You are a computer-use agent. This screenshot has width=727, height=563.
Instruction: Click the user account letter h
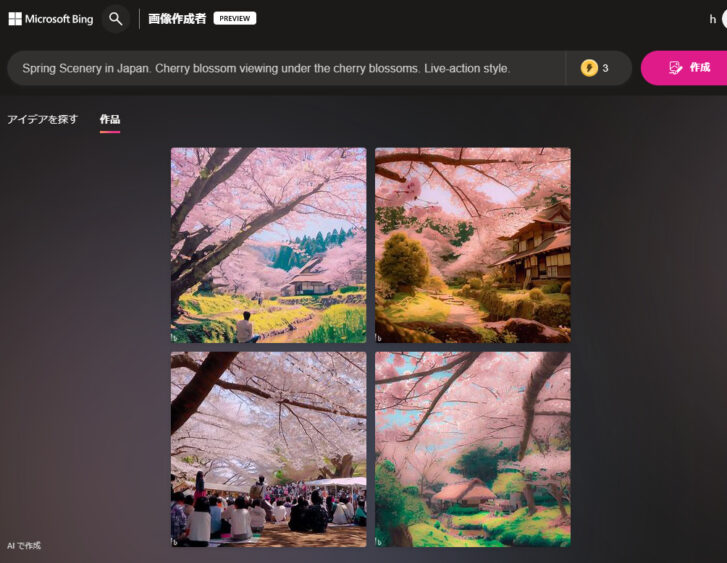click(x=713, y=19)
